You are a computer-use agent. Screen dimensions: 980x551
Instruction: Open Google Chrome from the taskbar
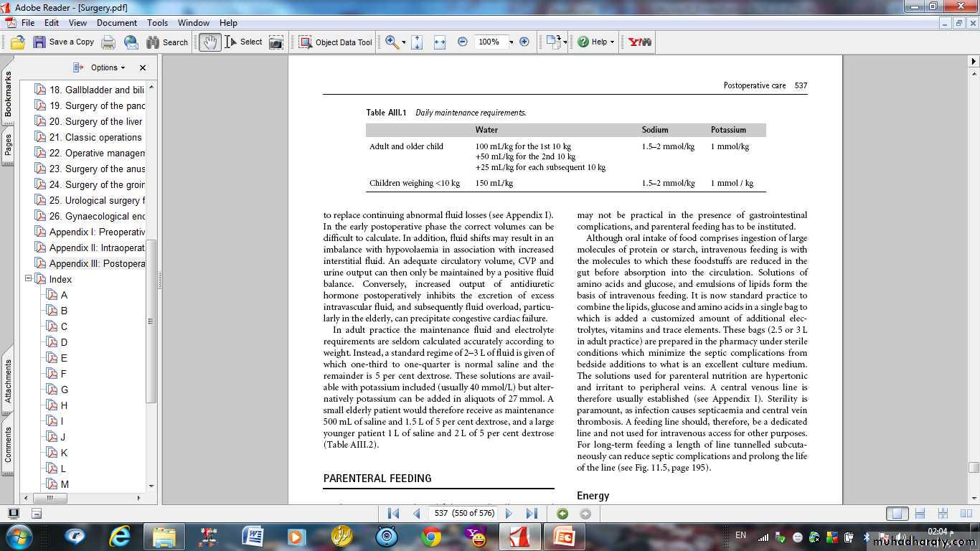431,536
